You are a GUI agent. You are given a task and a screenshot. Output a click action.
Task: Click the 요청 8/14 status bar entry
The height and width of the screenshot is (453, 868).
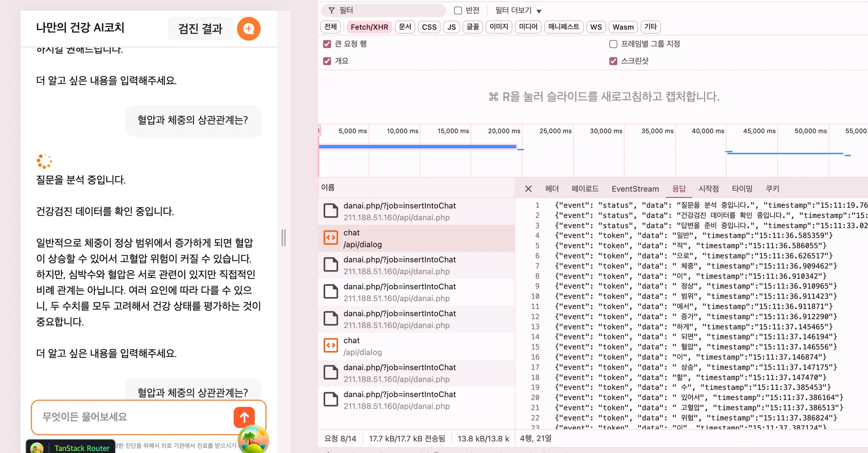[x=340, y=439]
